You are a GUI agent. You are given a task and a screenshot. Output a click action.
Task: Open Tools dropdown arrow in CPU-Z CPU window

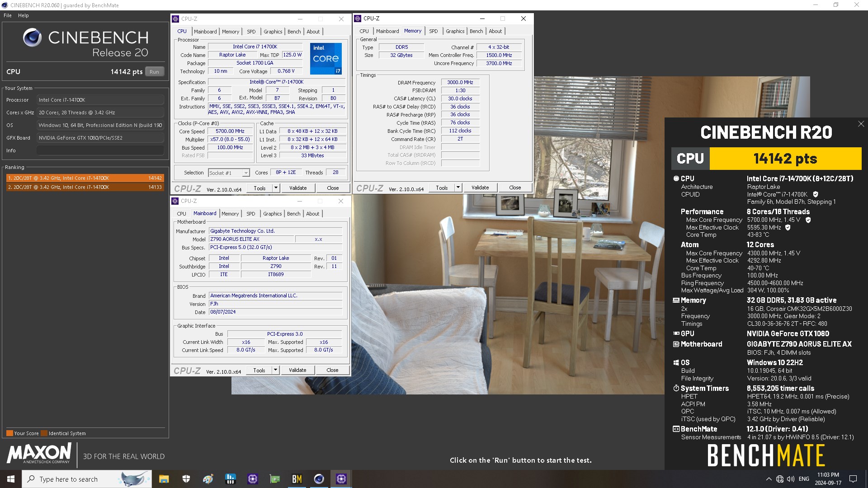(276, 188)
